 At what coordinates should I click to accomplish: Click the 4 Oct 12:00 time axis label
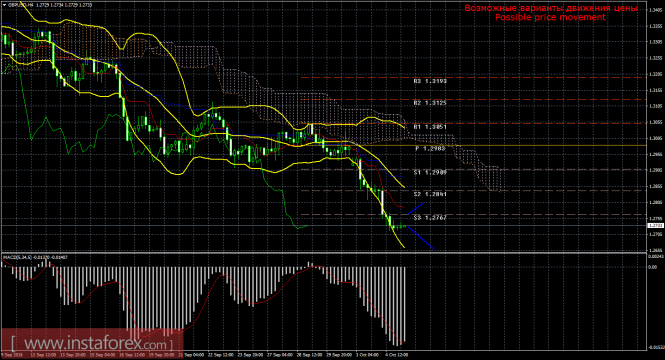[397, 354]
